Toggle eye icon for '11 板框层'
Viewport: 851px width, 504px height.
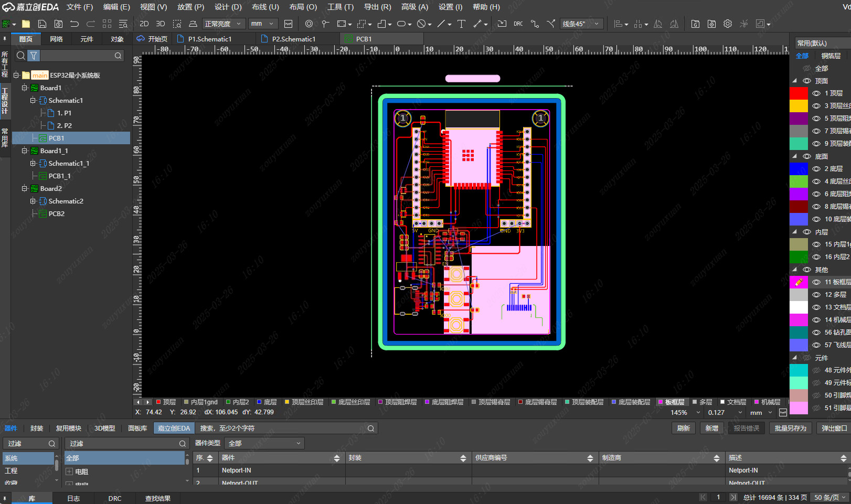coord(816,282)
